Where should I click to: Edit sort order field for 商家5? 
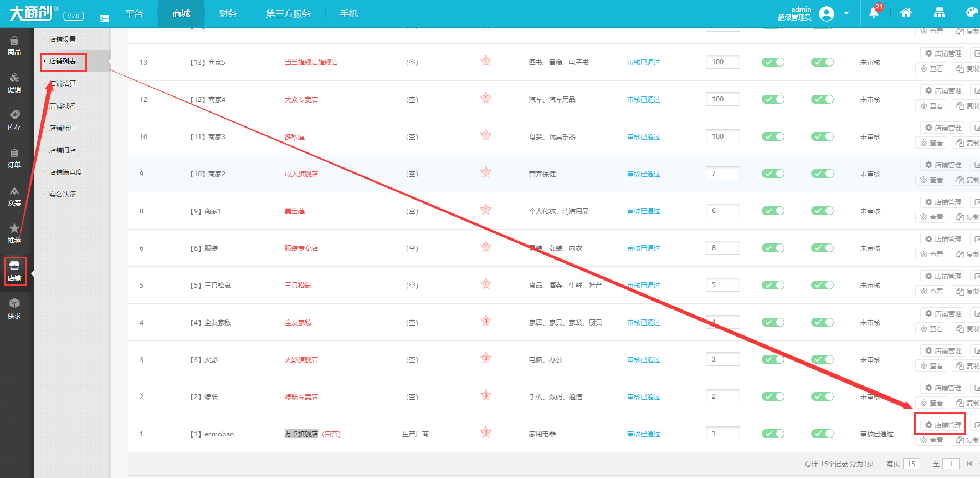click(x=723, y=62)
